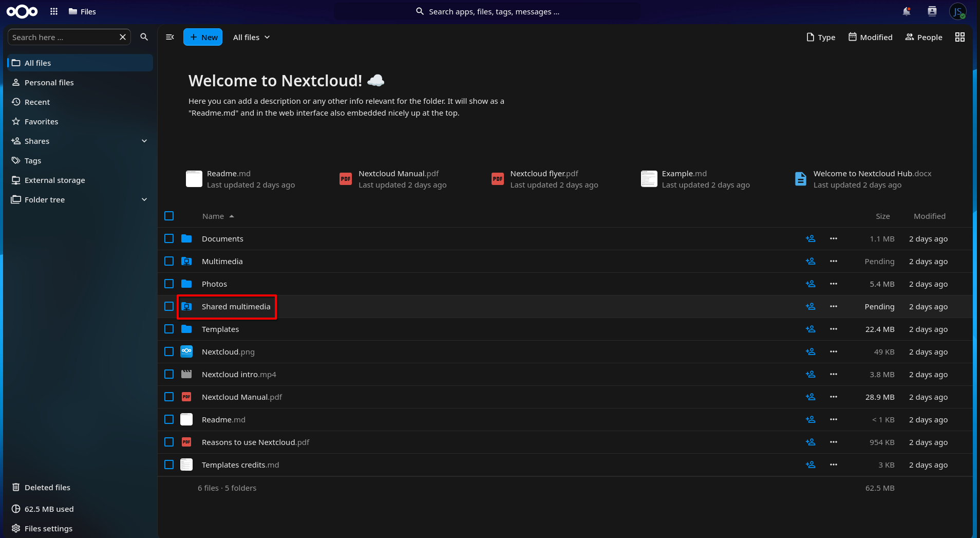Open the apps grid menu
Screen dimensions: 980x538
pyautogui.click(x=54, y=11)
